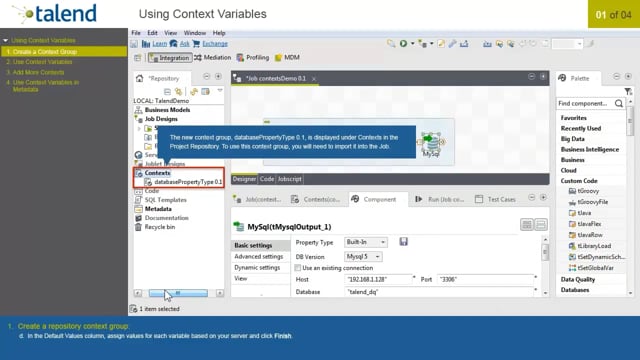The image size is (640, 360).
Task: Expand the Databases palette category
Action: tap(575, 290)
